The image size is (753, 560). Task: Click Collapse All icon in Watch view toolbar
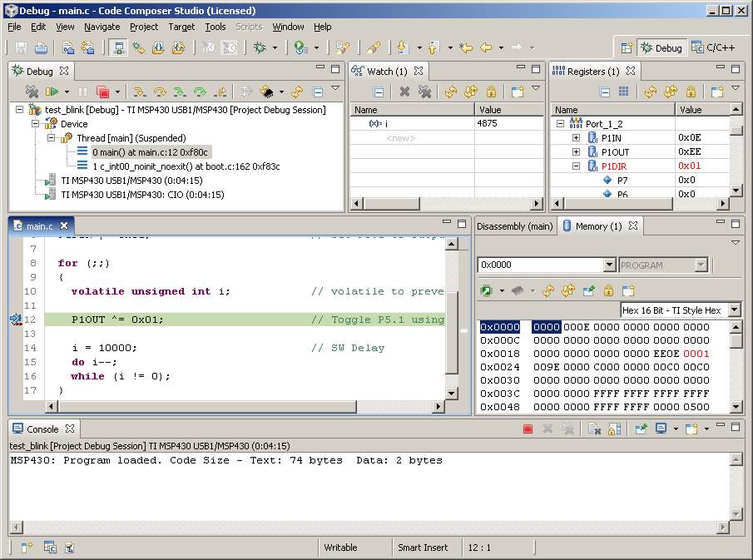coord(379,92)
